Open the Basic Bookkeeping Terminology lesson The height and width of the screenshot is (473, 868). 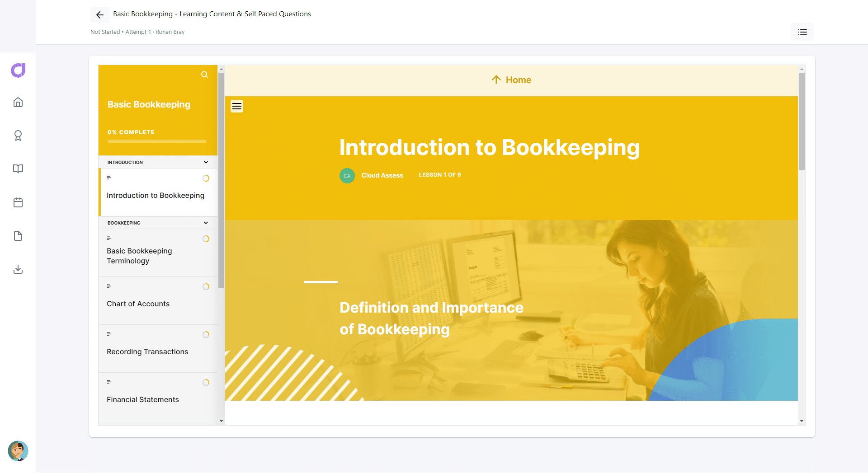point(158,253)
